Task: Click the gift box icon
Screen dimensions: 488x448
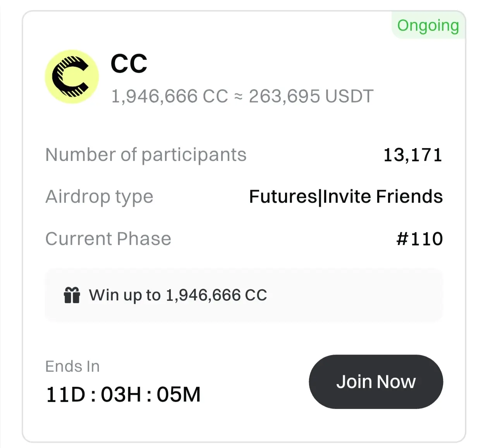Action: coord(72,295)
